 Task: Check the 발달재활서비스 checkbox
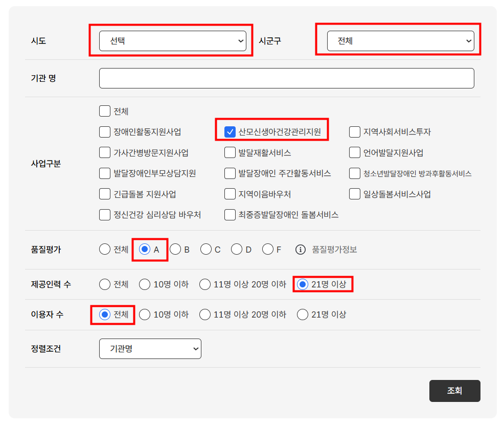230,152
